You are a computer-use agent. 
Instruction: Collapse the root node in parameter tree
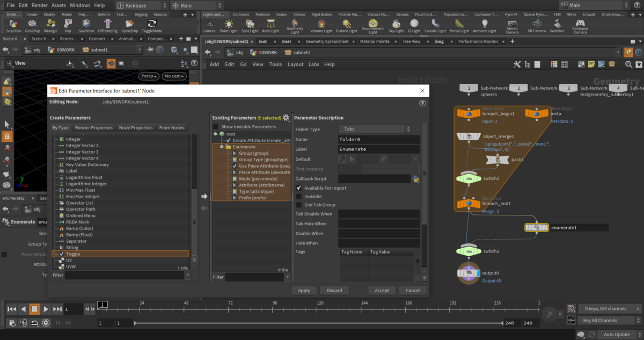[215, 134]
